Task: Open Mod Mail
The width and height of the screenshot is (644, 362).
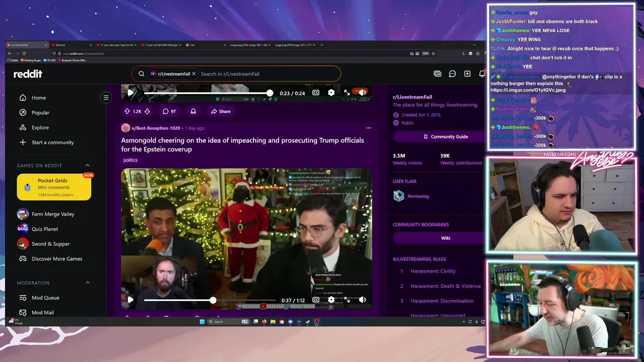Action: (x=43, y=313)
